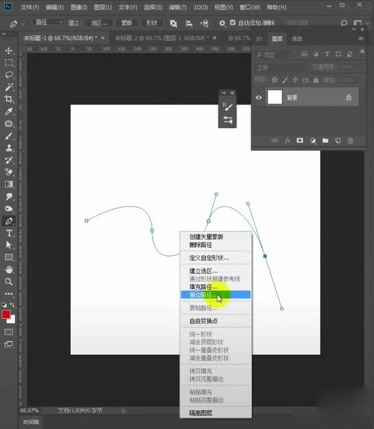Select the Zoom magnifier tool
Screen dimensions: 374x429
pyautogui.click(x=9, y=282)
